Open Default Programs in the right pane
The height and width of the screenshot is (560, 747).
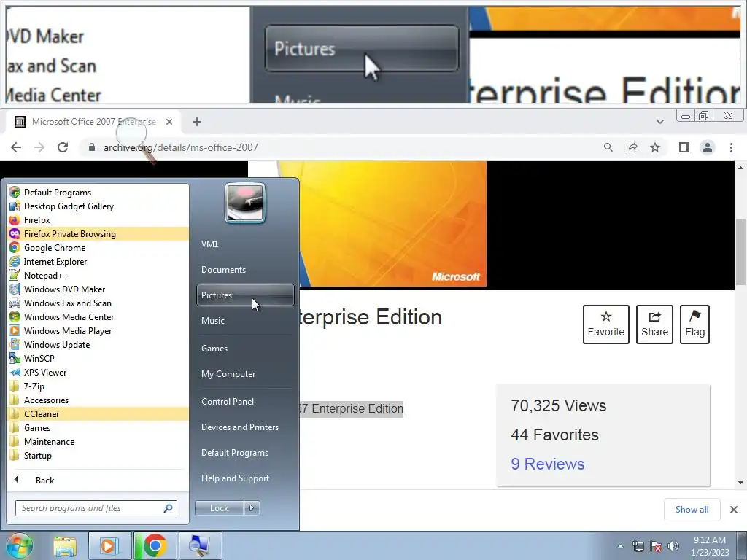click(245, 452)
